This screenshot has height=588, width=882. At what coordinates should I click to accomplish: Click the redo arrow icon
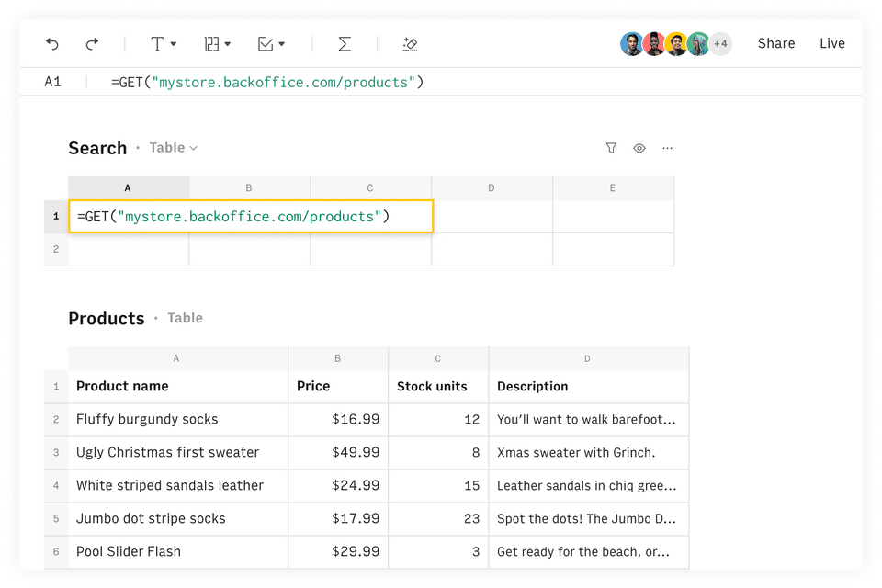[x=92, y=43]
